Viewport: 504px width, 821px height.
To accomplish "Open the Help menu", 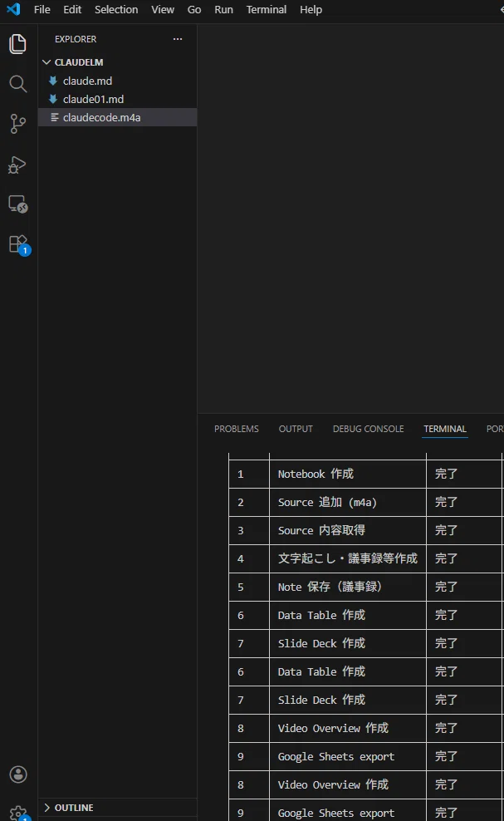I will [311, 9].
